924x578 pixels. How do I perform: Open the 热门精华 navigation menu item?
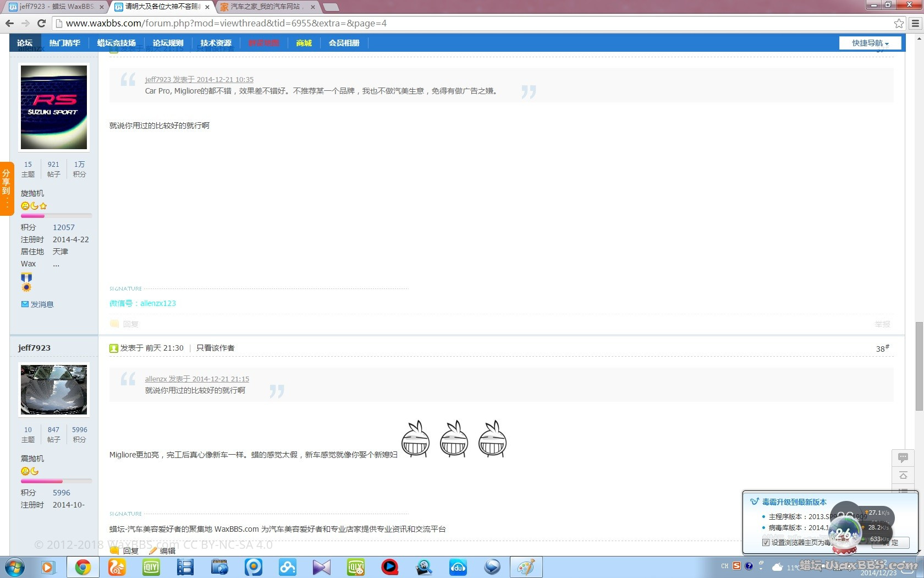click(64, 43)
